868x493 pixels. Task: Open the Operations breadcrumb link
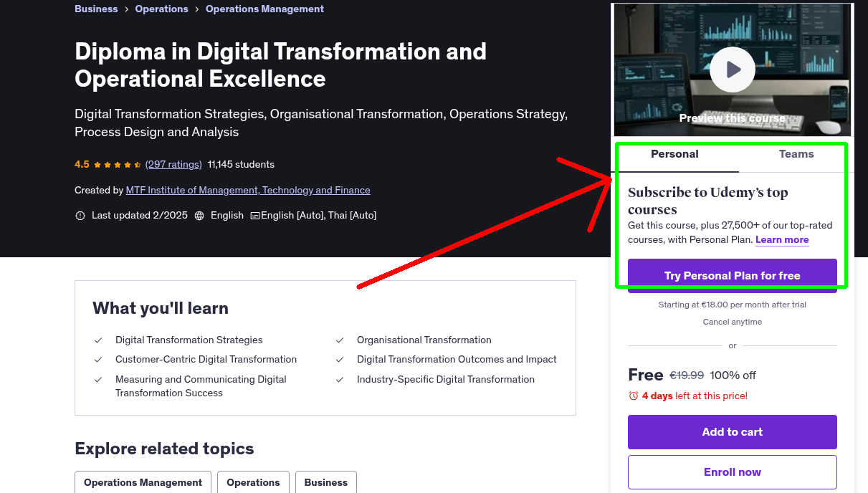[x=162, y=9]
